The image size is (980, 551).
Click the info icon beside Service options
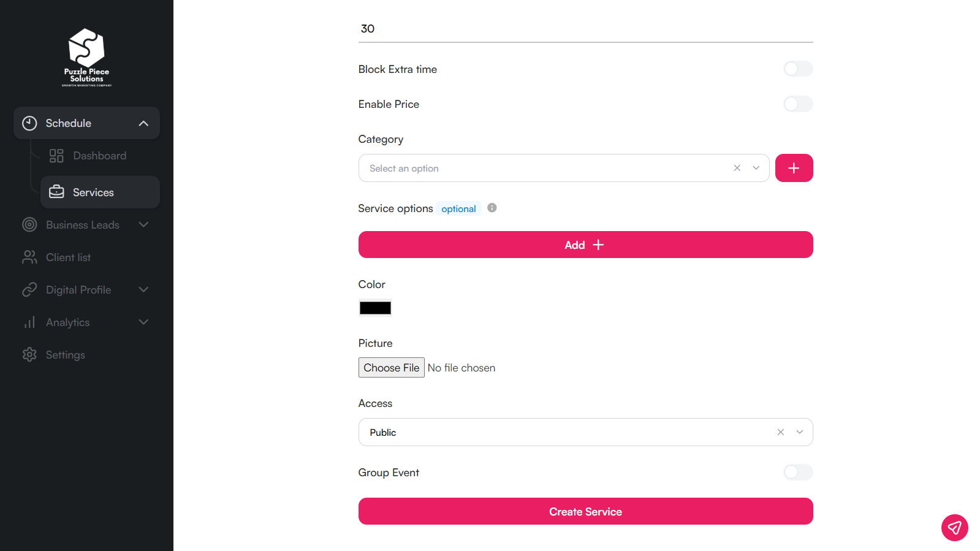492,208
